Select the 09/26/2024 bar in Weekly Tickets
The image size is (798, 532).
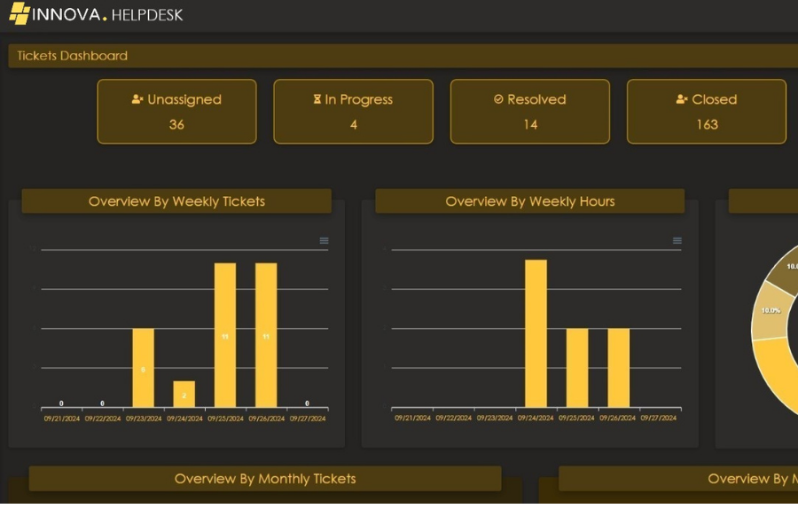[266, 335]
